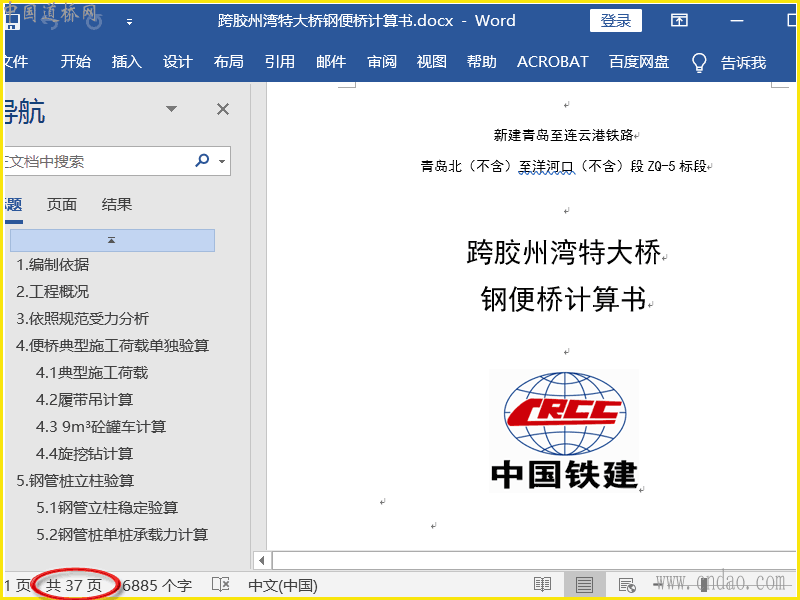Click the line containing ZQ-5 标段
This screenshot has height=600, width=800.
pos(563,166)
